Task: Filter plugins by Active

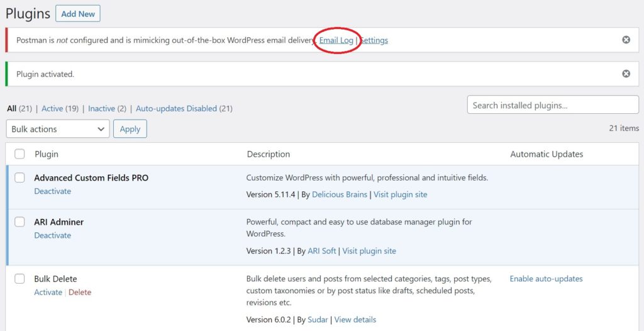Action: coord(52,109)
